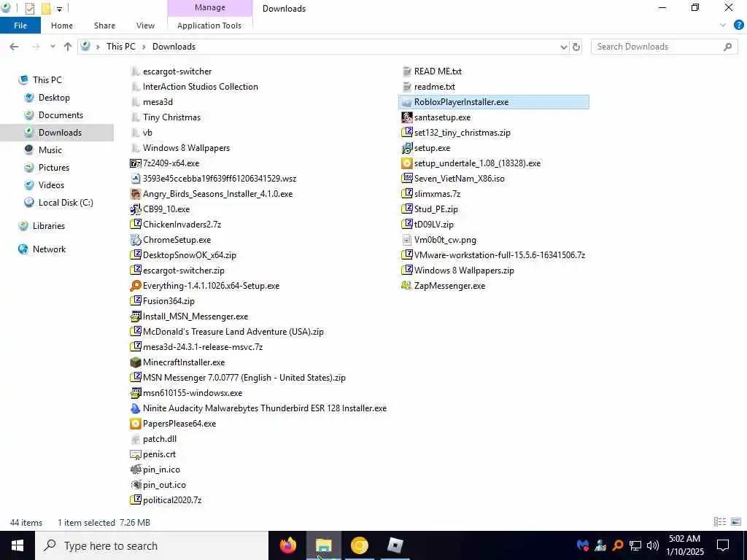Select Angry_Birds_Seasons_Installer icon

(x=135, y=194)
